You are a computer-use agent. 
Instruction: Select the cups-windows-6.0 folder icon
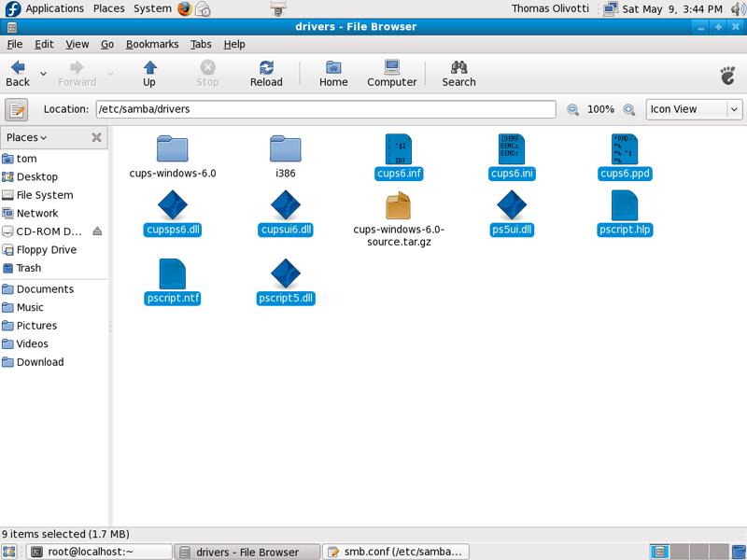[x=173, y=149]
